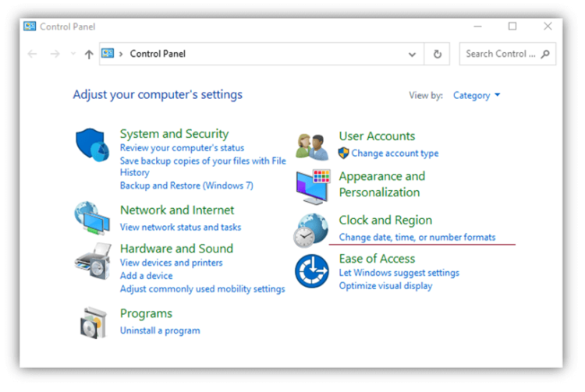This screenshot has height=392, width=585.
Task: Open Appearance and Personalization monitor icon
Action: coord(312,185)
